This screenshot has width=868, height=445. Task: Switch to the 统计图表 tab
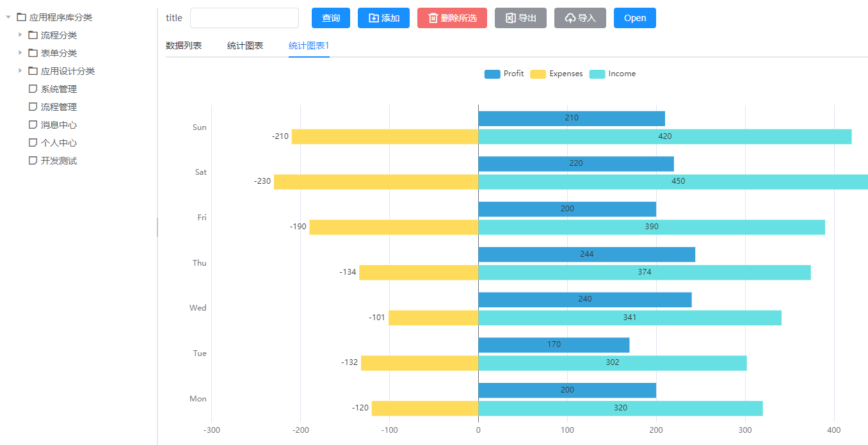pos(245,45)
